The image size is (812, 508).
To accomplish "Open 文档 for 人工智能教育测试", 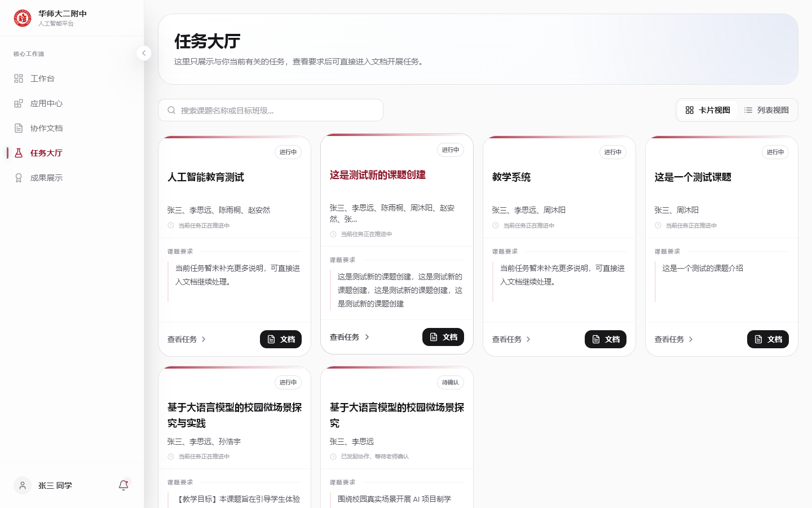I will point(281,339).
